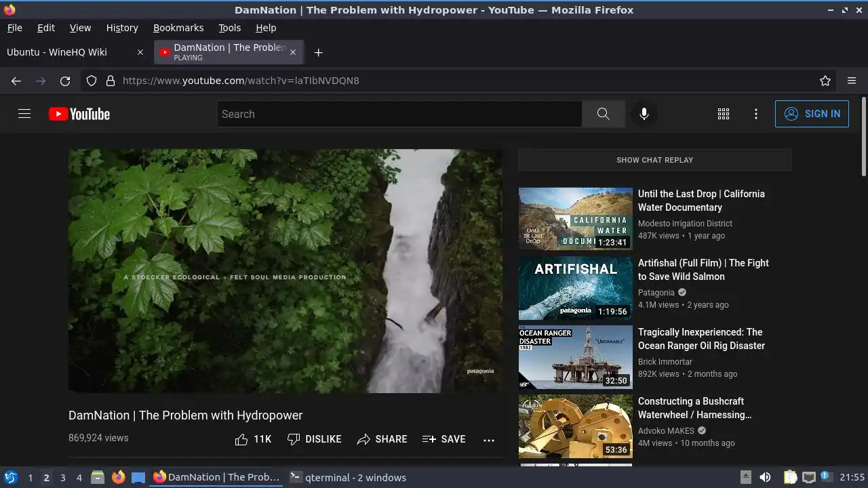Open 'Until the Last Drop' title link
868x488 pixels.
point(701,201)
